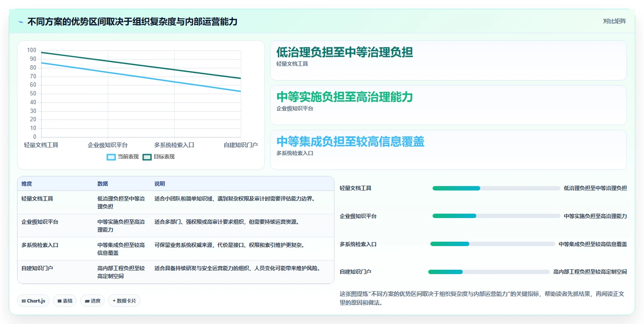Open the 低治理负担至中等治理负担 data card
This screenshot has height=324, width=644.
(448, 60)
